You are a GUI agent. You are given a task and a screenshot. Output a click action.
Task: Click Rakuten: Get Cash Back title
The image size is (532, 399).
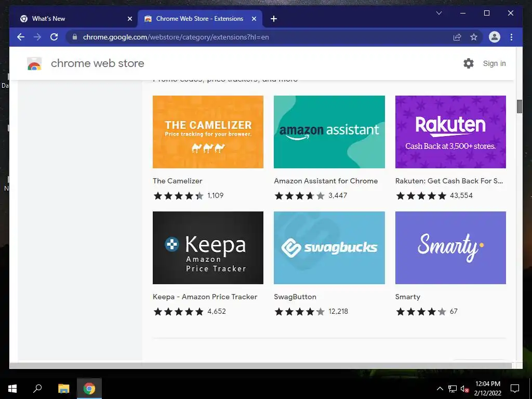click(449, 181)
